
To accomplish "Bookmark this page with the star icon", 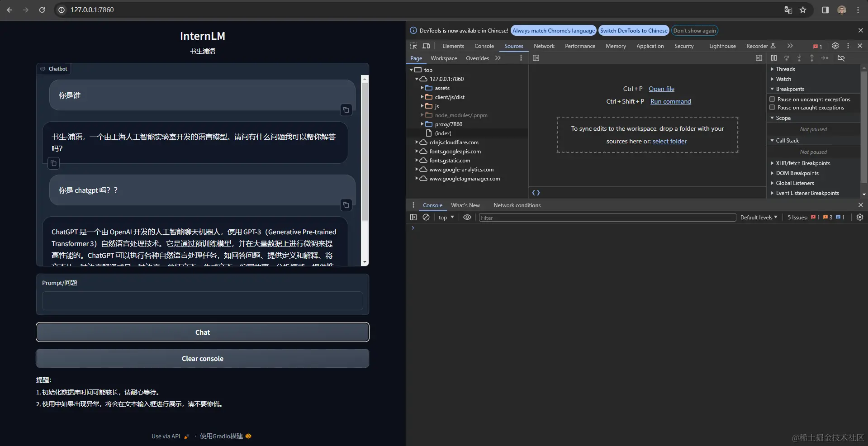I will tap(803, 10).
